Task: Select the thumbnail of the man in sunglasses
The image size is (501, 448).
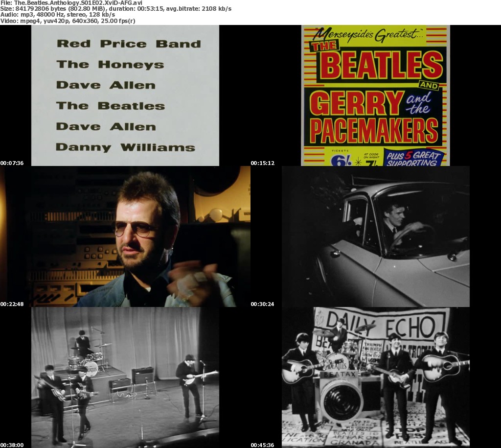Action: pyautogui.click(x=125, y=236)
